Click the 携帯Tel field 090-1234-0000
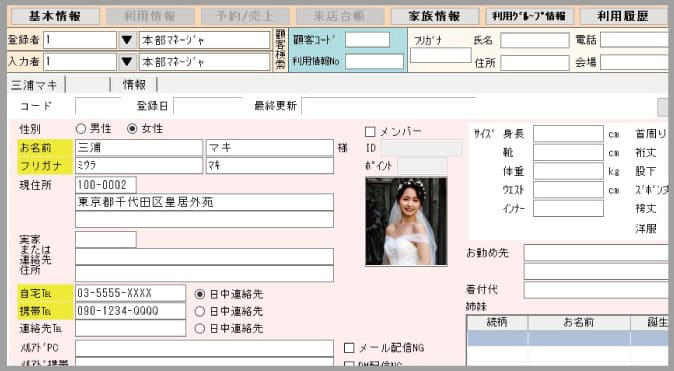Image resolution: width=674 pixels, height=371 pixels. pyautogui.click(x=130, y=311)
